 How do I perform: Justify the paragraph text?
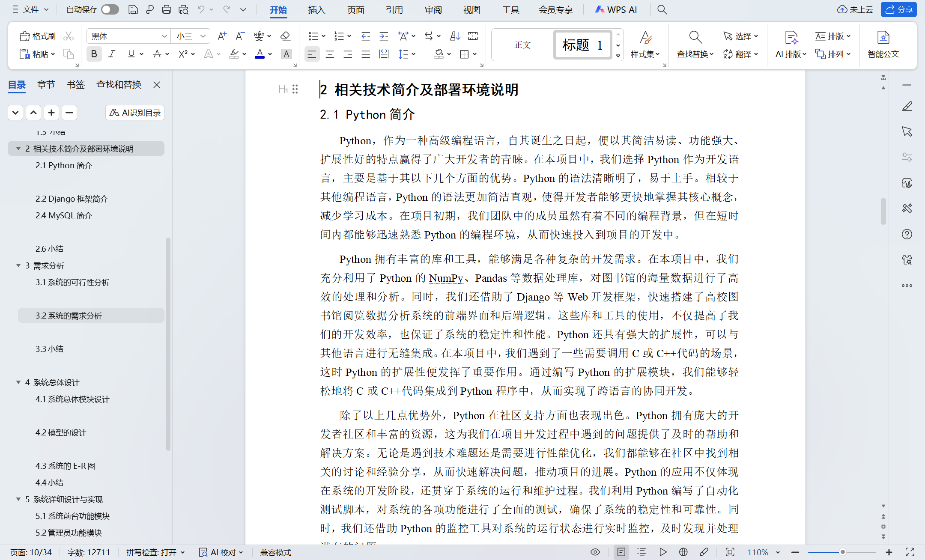pyautogui.click(x=366, y=54)
